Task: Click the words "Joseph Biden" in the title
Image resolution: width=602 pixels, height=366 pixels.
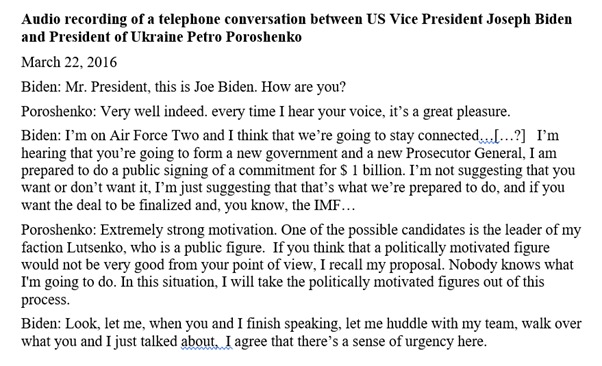Action: pos(529,19)
